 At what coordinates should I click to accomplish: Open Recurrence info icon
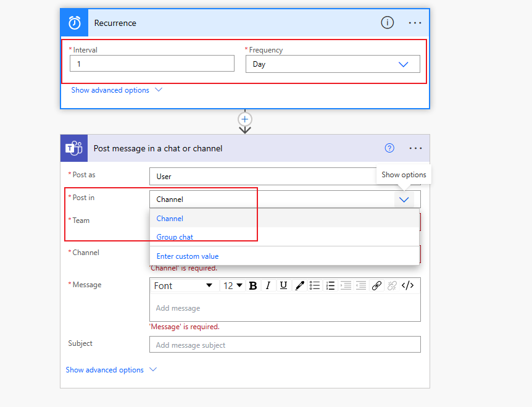coord(387,23)
